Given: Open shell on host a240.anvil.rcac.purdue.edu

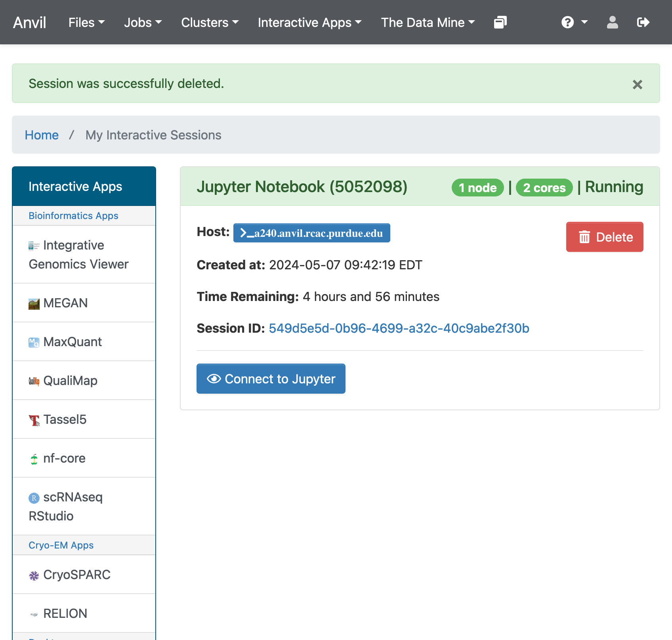Looking at the screenshot, I should [x=311, y=233].
